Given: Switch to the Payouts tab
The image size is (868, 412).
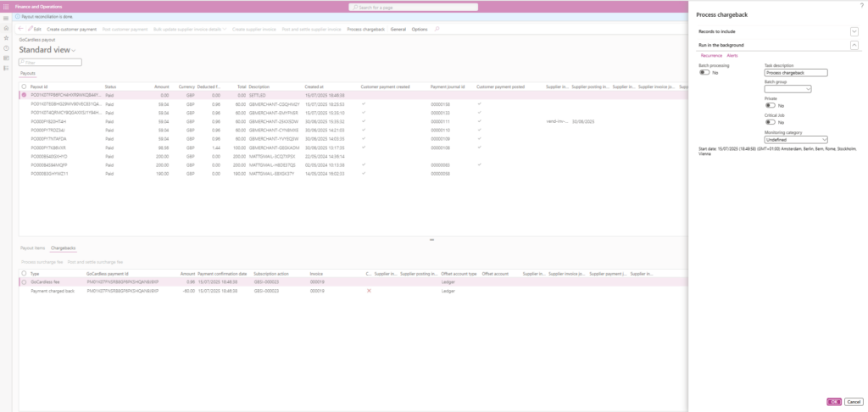Looking at the screenshot, I should [x=28, y=73].
